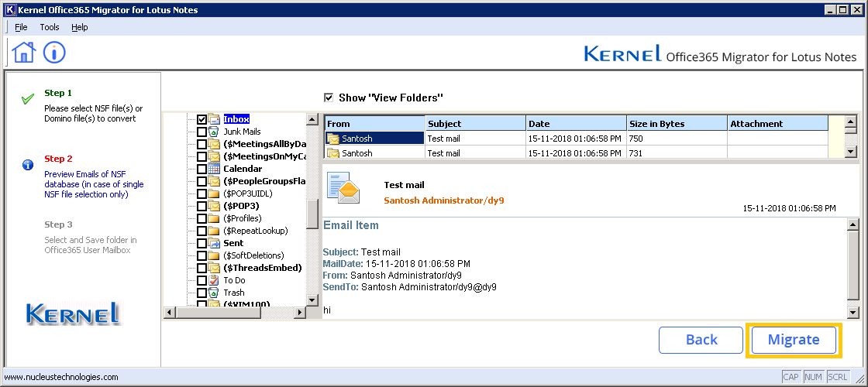Click the ($ThreadsEmbed) folder icon
The image size is (868, 387).
coord(214,268)
